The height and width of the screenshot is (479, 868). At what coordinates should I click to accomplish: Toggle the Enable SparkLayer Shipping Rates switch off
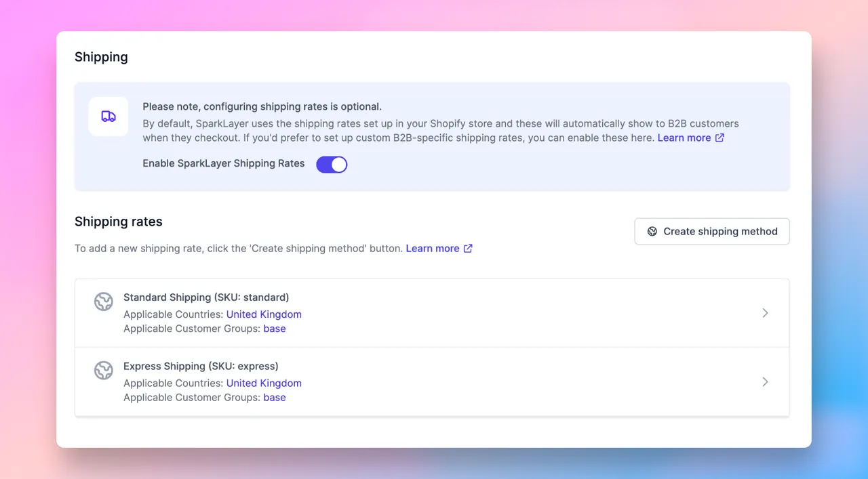click(x=332, y=164)
